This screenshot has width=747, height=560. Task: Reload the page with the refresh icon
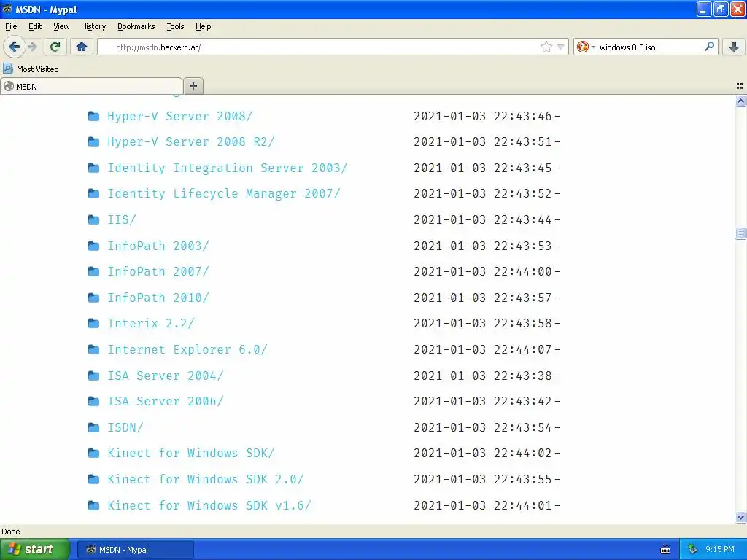pyautogui.click(x=55, y=47)
